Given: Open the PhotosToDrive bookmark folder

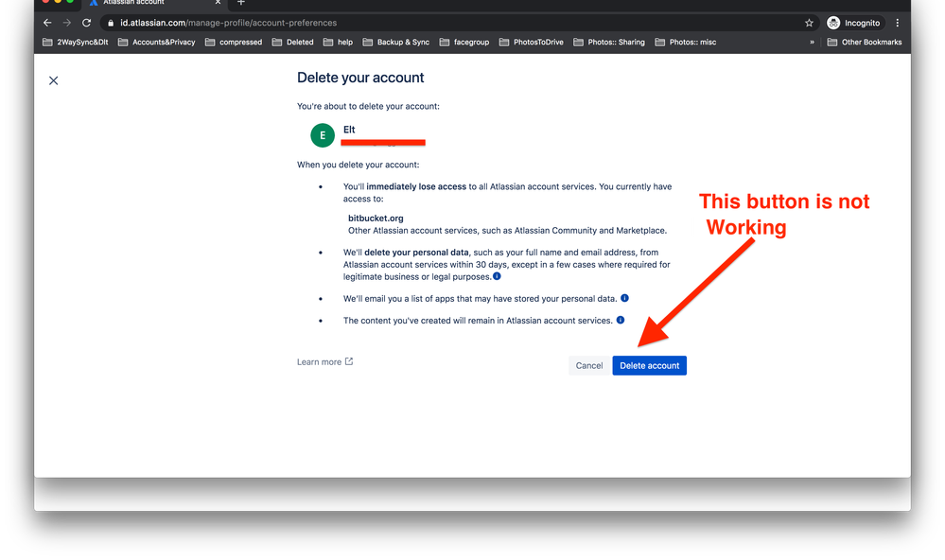Looking at the screenshot, I should 531,43.
